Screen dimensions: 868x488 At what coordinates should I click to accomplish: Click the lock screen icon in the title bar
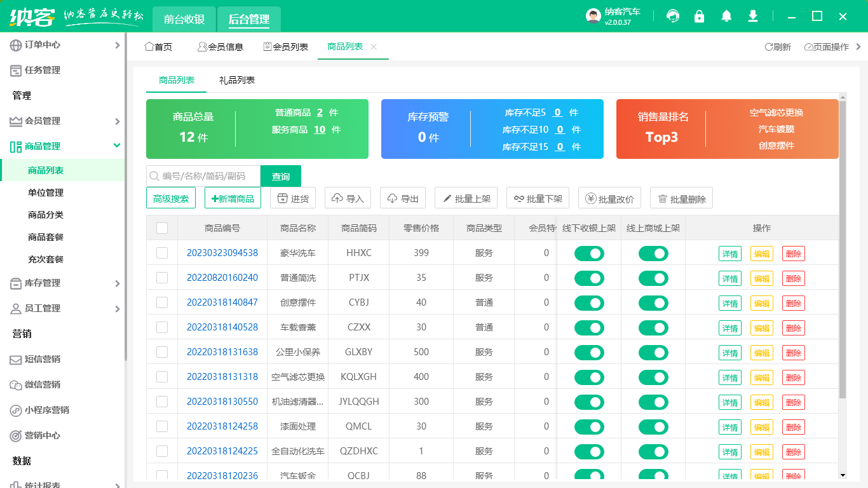[699, 16]
